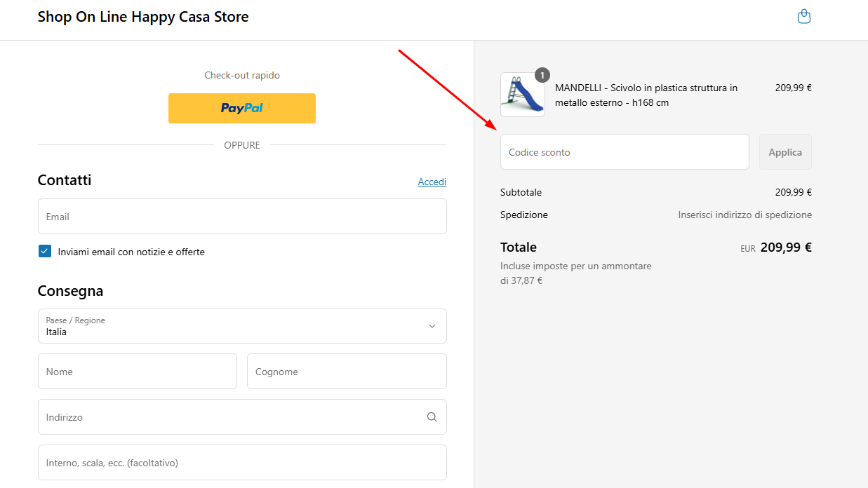The width and height of the screenshot is (868, 488).
Task: Click the Consegna section heading
Action: (x=70, y=291)
